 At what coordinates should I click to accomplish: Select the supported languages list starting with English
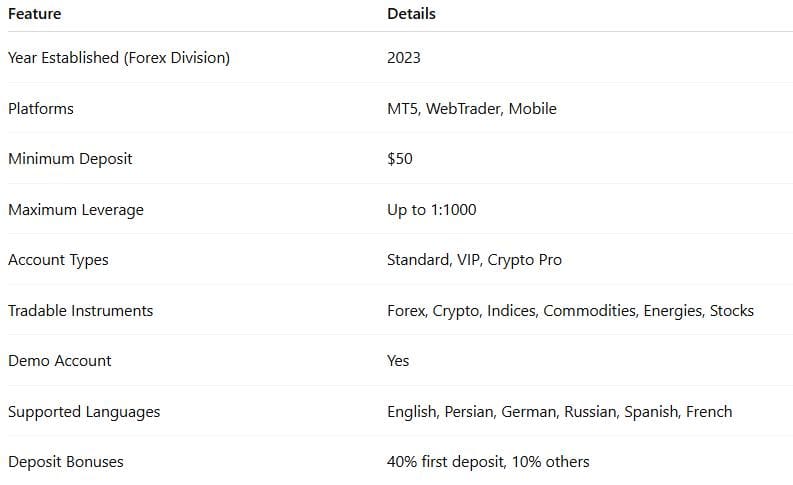tap(559, 412)
